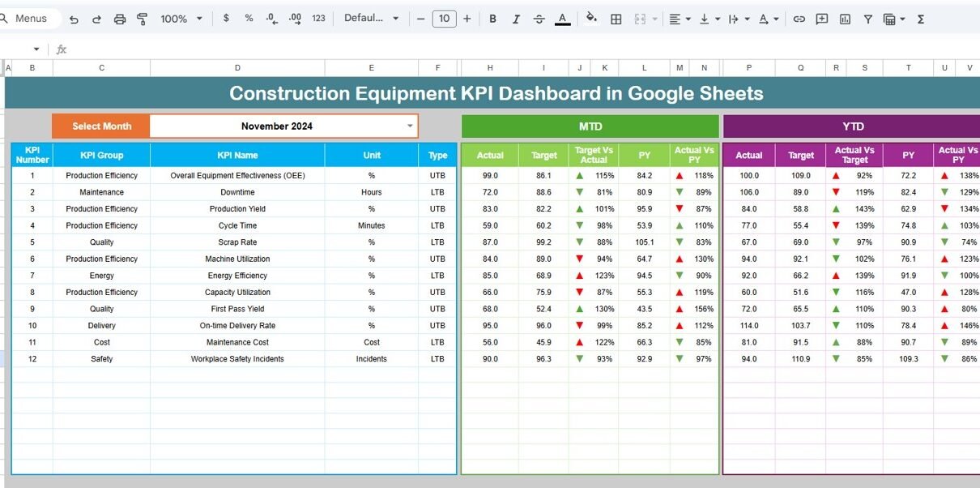Toggle bold formatting
Image resolution: width=980 pixels, height=488 pixels.
[492, 19]
